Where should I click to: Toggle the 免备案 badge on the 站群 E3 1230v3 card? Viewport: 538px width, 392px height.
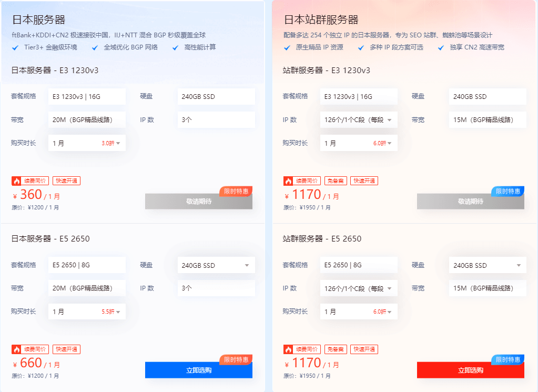pyautogui.click(x=335, y=180)
